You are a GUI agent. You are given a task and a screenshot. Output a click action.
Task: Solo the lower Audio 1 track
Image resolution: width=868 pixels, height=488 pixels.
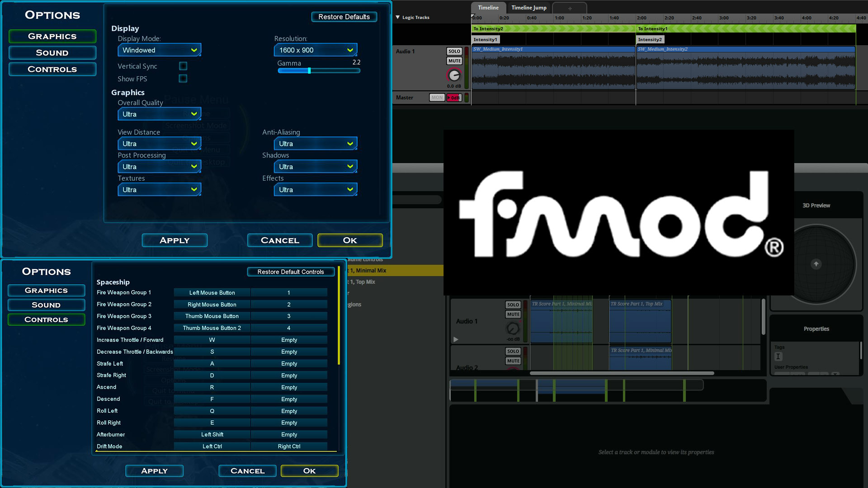tap(513, 305)
